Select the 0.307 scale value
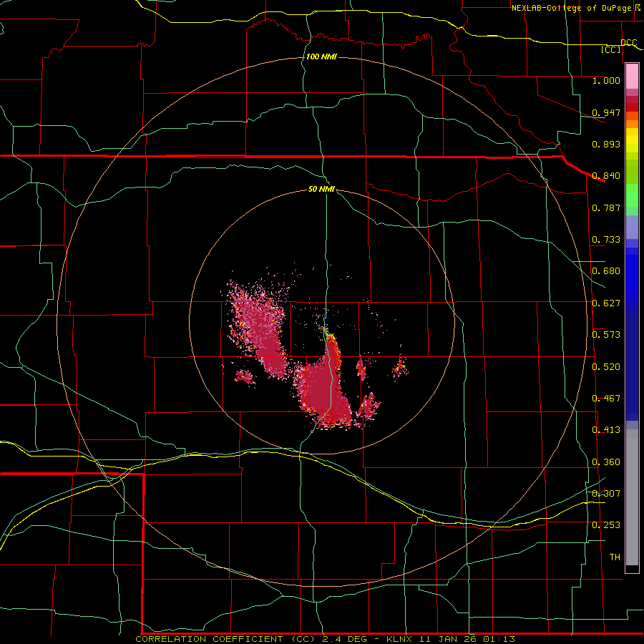 point(606,493)
